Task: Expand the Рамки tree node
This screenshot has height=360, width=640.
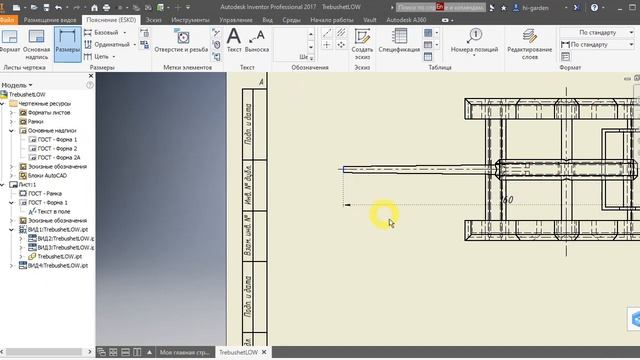Action: 11,122
